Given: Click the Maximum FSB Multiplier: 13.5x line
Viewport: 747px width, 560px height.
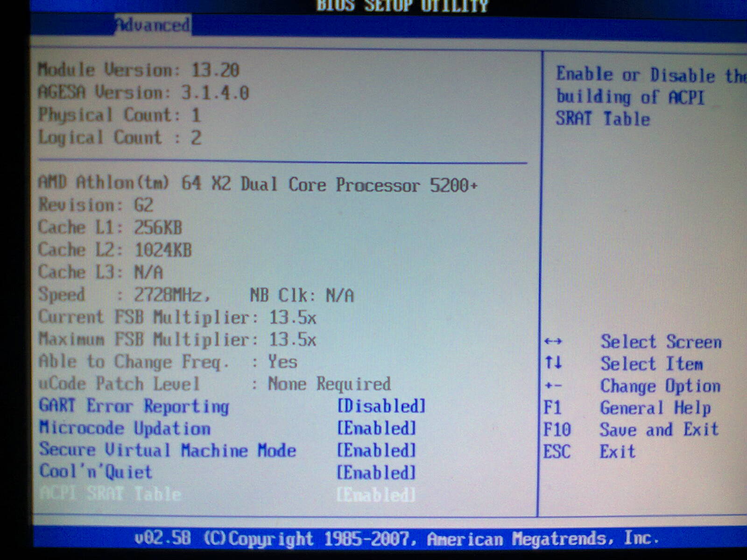Looking at the screenshot, I should click(177, 339).
